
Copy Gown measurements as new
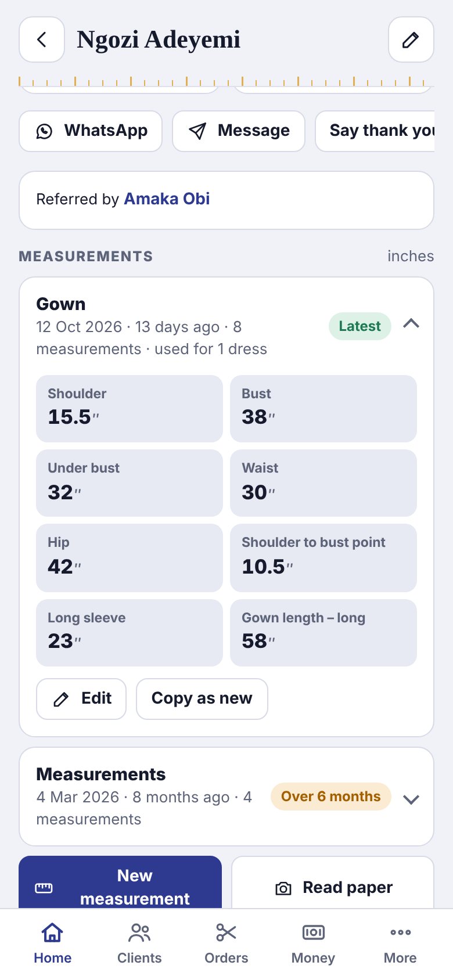(x=202, y=699)
